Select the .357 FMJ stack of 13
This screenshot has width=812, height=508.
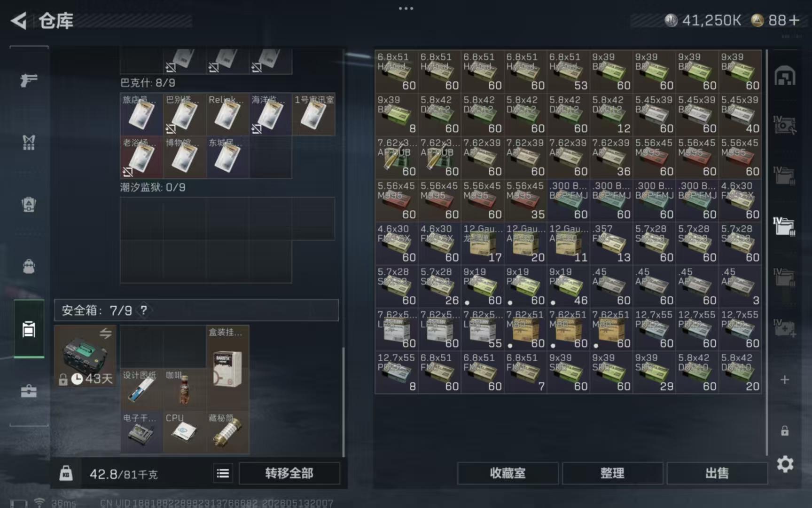611,243
